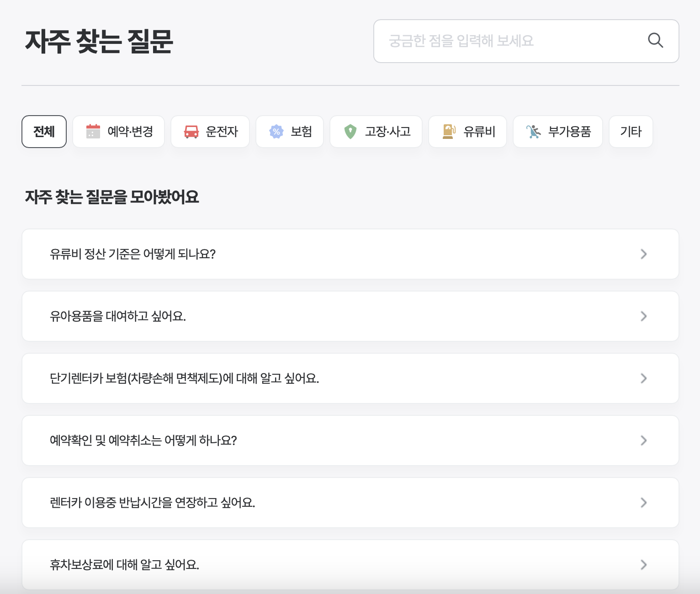Viewport: 700px width, 594px height.
Task: Focus the 궁금한 점을 입력해 보세요 search field
Action: 526,41
